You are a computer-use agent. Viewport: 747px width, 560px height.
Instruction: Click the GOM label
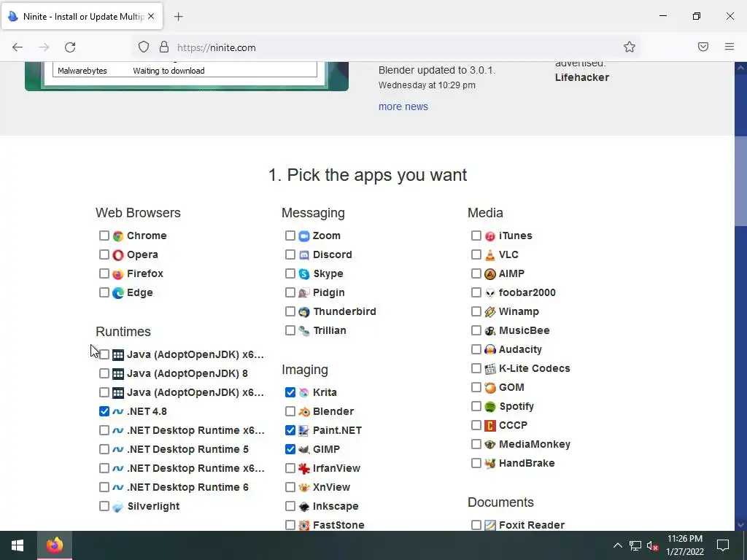point(511,388)
